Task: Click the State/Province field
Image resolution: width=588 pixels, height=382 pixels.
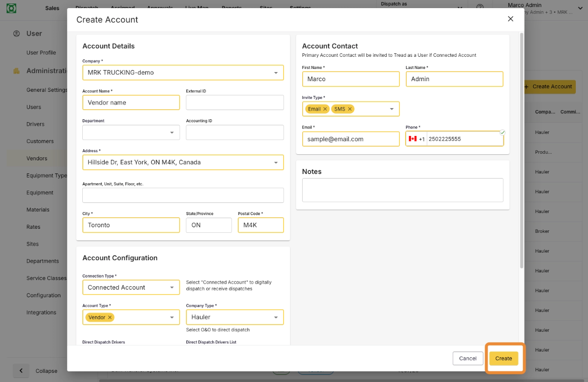Action: pos(209,225)
